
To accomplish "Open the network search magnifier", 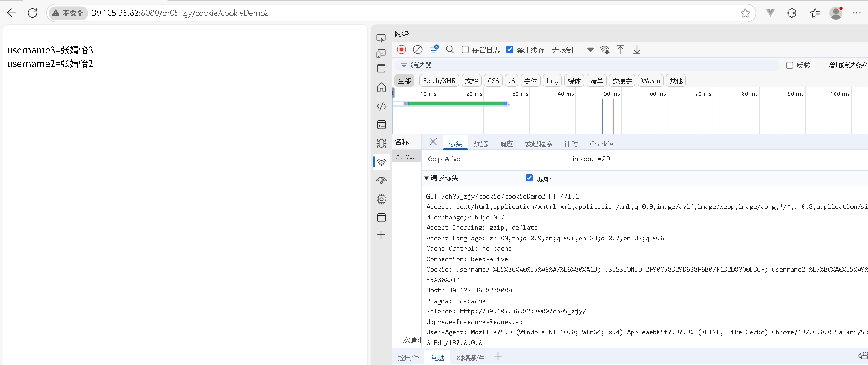I will coord(450,50).
